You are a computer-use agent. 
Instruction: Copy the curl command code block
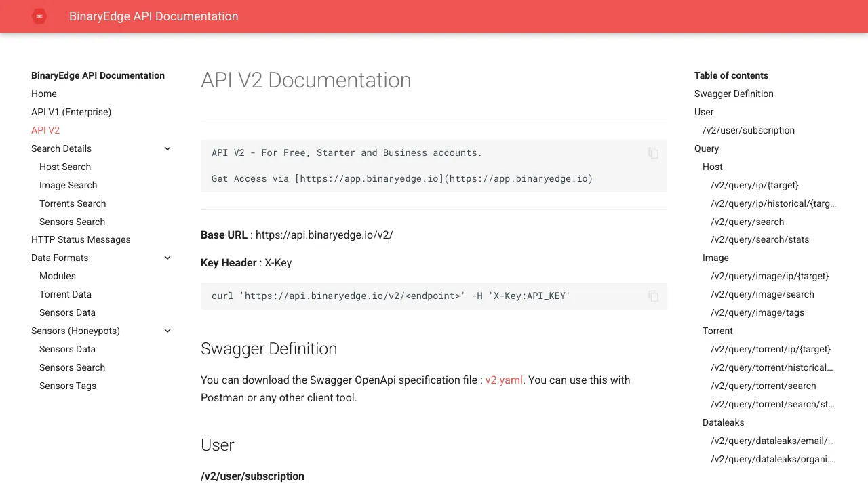(653, 296)
